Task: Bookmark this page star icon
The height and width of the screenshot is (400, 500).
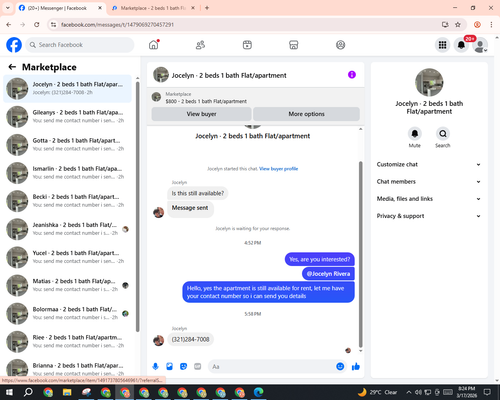Action: [x=458, y=25]
